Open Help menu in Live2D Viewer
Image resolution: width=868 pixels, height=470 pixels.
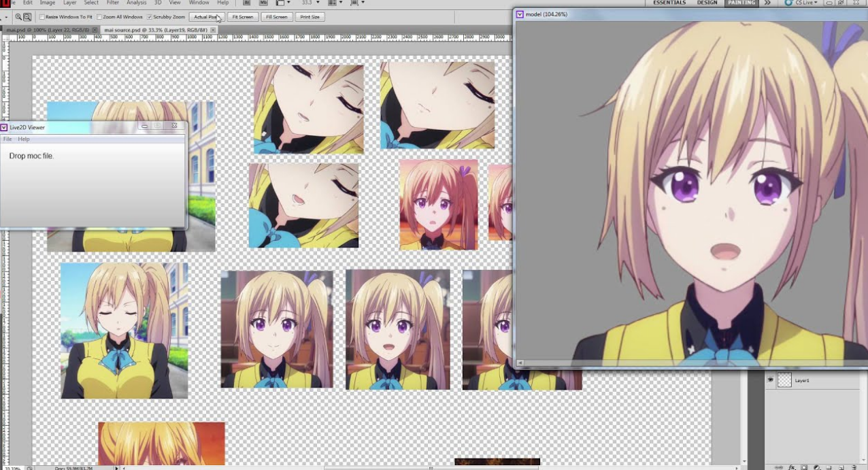click(x=24, y=139)
